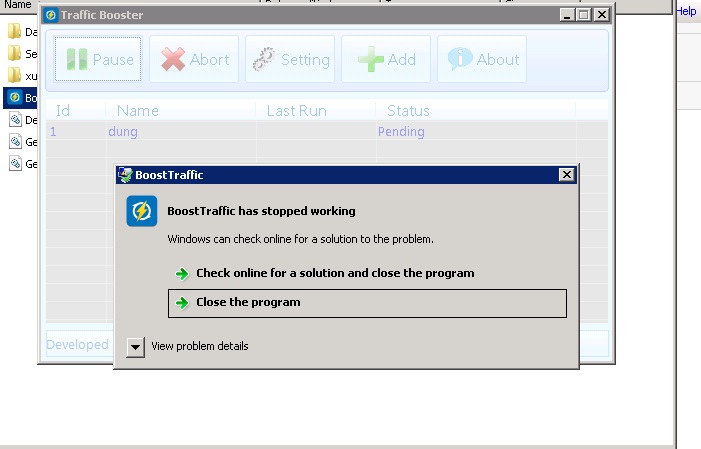The image size is (701, 449).
Task: Click the 'Developed' text in footer
Action: 77,345
